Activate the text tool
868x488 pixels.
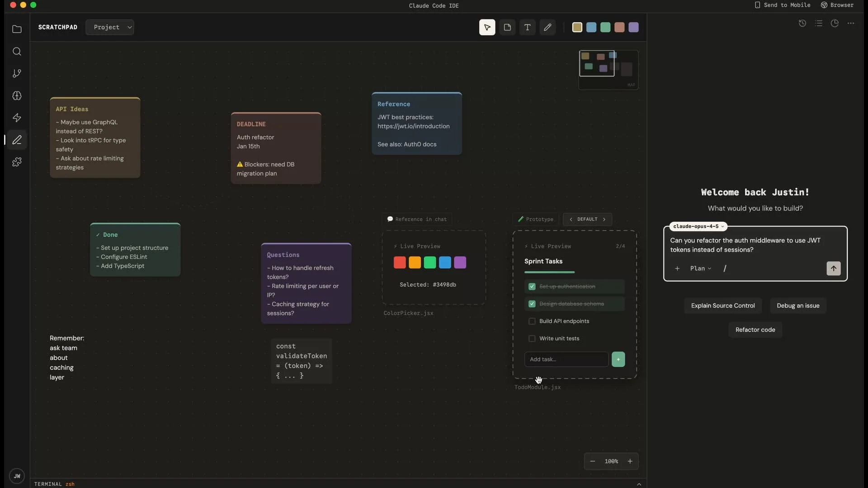(x=527, y=28)
